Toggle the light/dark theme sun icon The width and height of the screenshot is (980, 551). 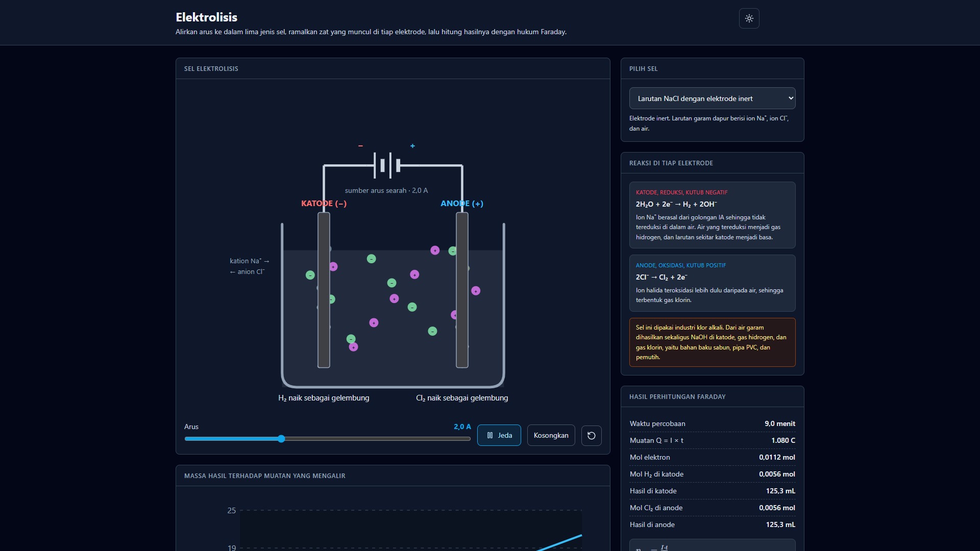point(749,18)
